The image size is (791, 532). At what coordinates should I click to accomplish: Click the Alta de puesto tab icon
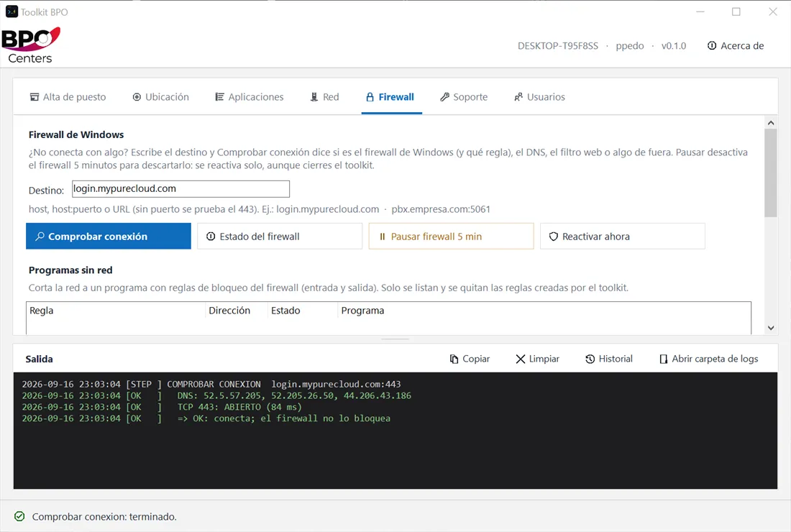point(35,97)
